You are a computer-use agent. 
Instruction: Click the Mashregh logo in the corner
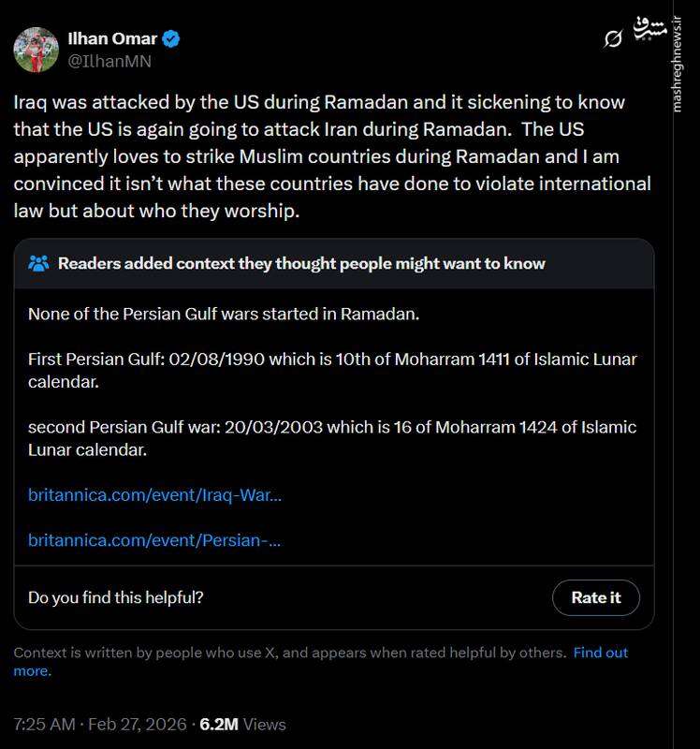point(651,30)
